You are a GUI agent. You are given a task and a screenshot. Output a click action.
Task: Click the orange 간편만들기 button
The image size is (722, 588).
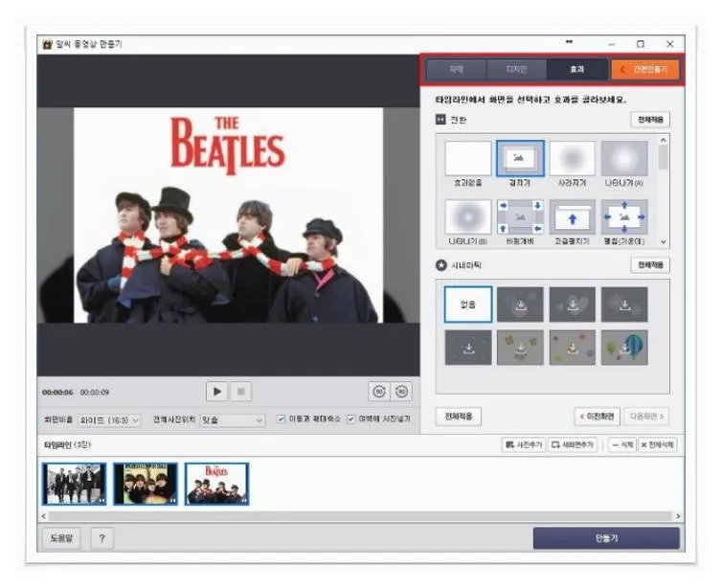(644, 70)
